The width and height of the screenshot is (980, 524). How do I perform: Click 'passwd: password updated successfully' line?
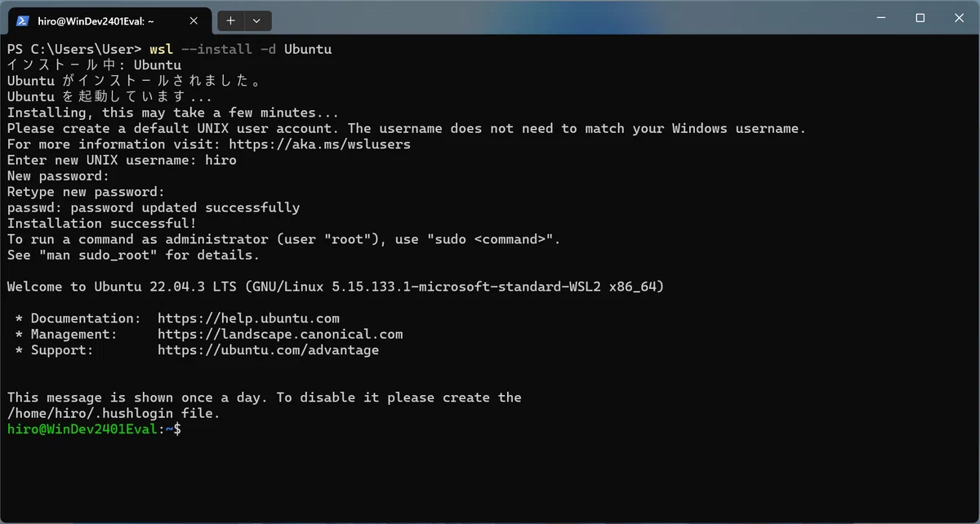click(154, 207)
